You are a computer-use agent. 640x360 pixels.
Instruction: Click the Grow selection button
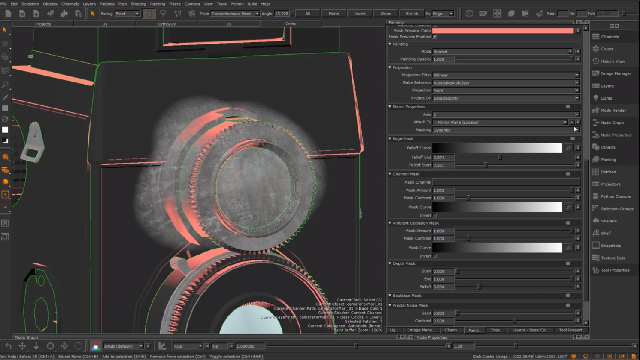click(x=386, y=13)
